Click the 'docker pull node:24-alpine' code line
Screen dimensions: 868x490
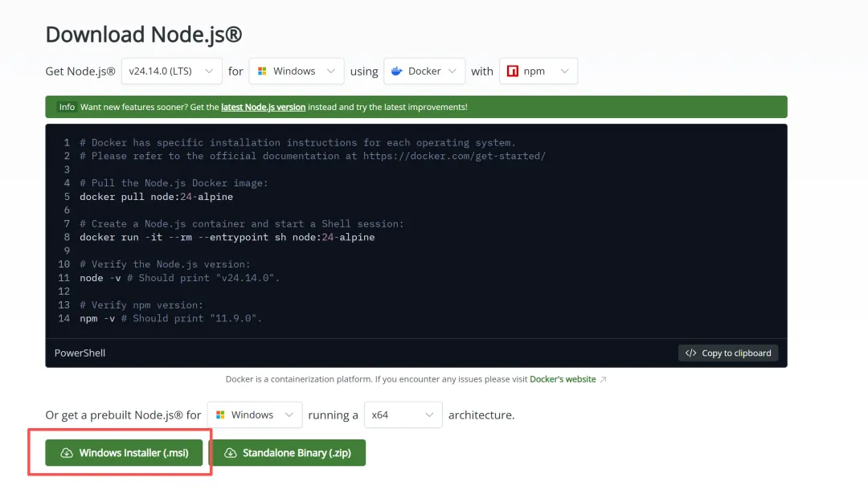(156, 197)
